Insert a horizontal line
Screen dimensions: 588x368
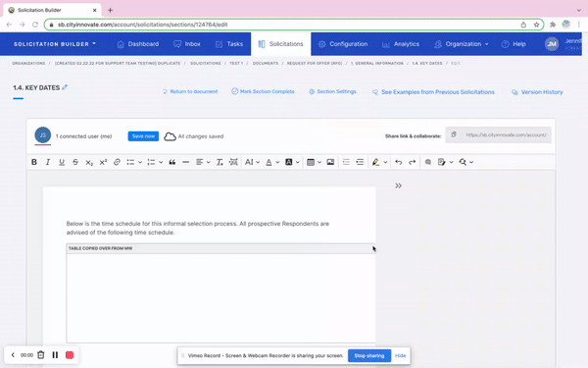pos(185,162)
